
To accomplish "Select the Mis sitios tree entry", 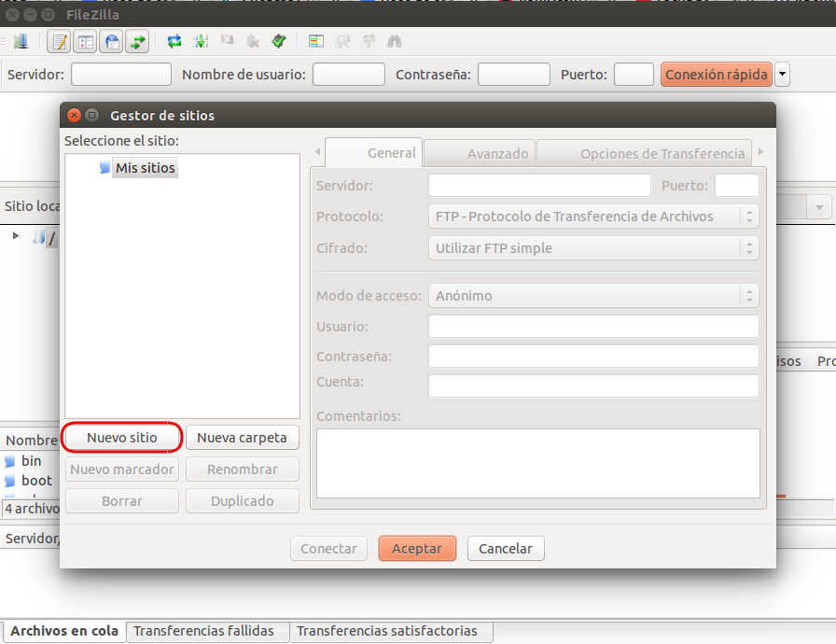I will (x=145, y=168).
